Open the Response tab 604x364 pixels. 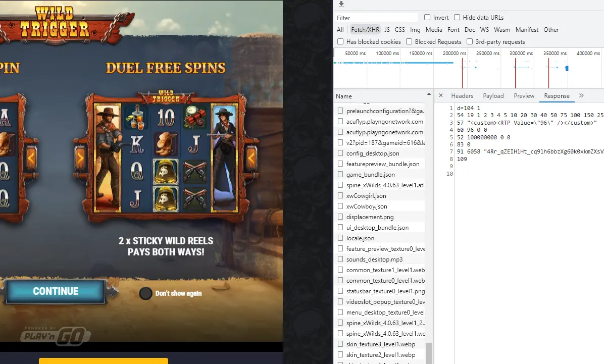pos(557,96)
